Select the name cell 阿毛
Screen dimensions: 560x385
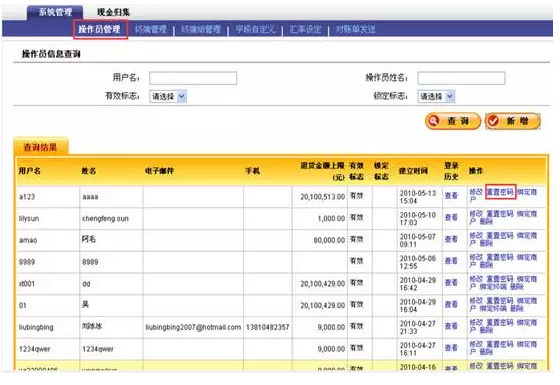coord(89,239)
